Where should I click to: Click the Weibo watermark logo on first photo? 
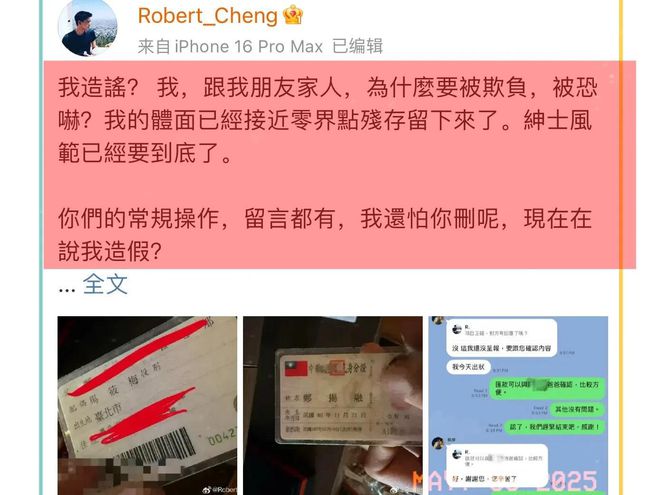(207, 490)
